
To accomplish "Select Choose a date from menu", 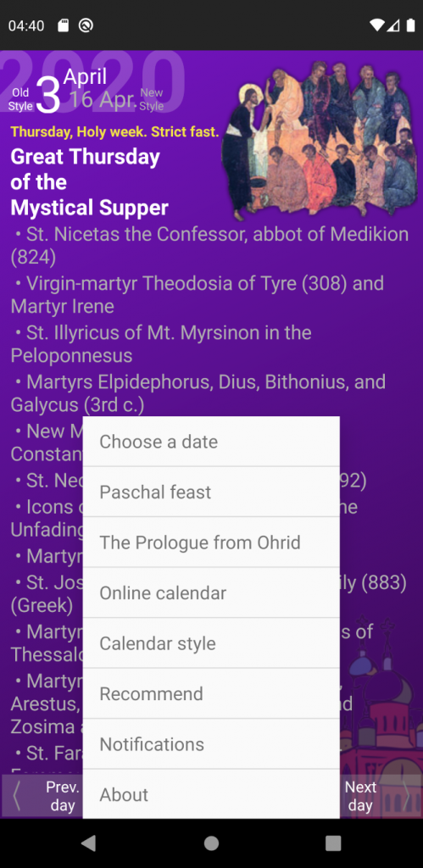I will 211,441.
